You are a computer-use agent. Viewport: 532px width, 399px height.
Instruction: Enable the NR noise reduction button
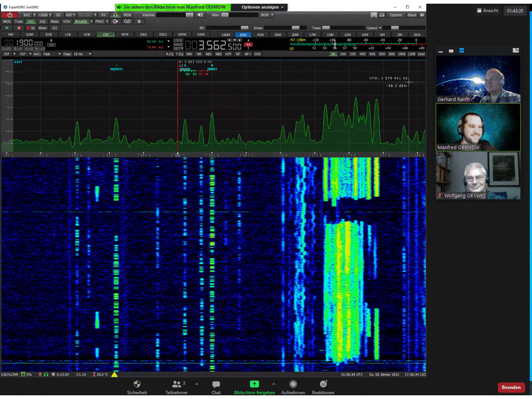pos(199,54)
